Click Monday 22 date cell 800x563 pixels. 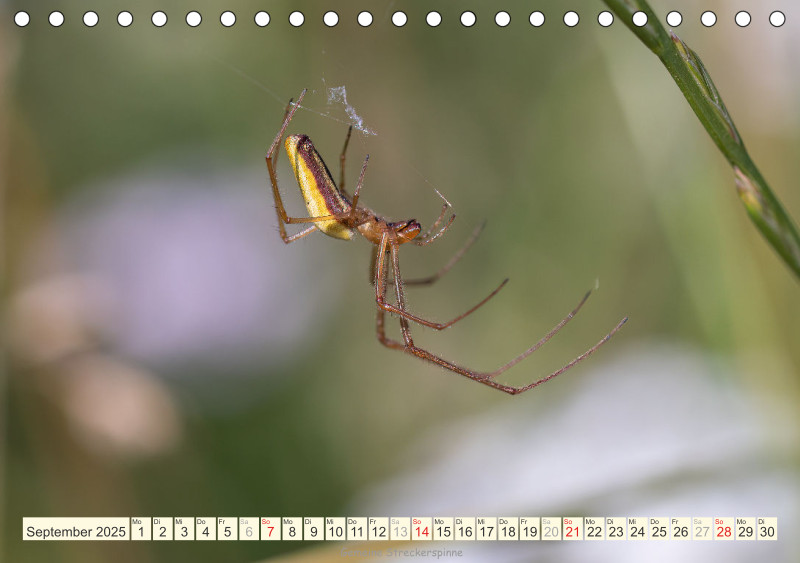[595, 529]
